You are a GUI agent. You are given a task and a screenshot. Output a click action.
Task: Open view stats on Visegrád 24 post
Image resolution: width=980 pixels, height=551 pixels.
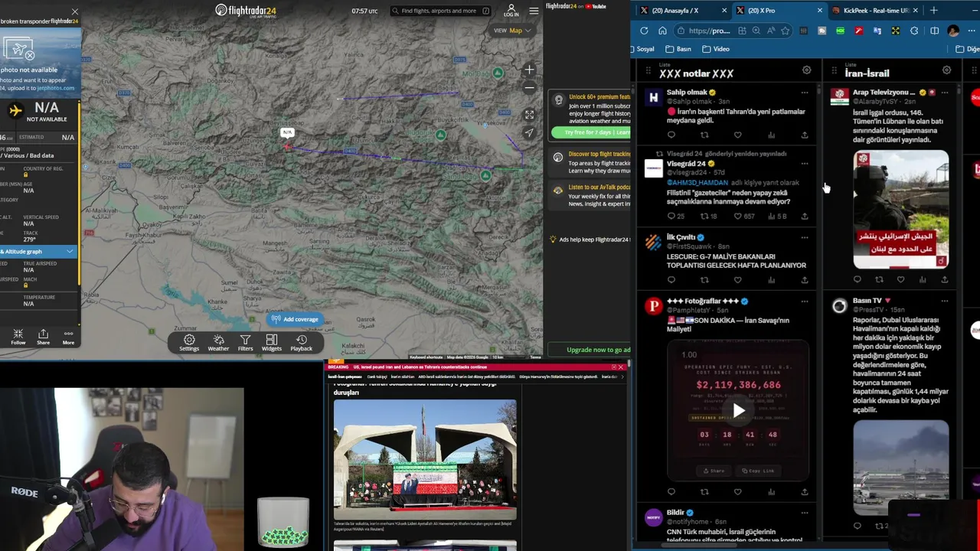[x=777, y=217]
